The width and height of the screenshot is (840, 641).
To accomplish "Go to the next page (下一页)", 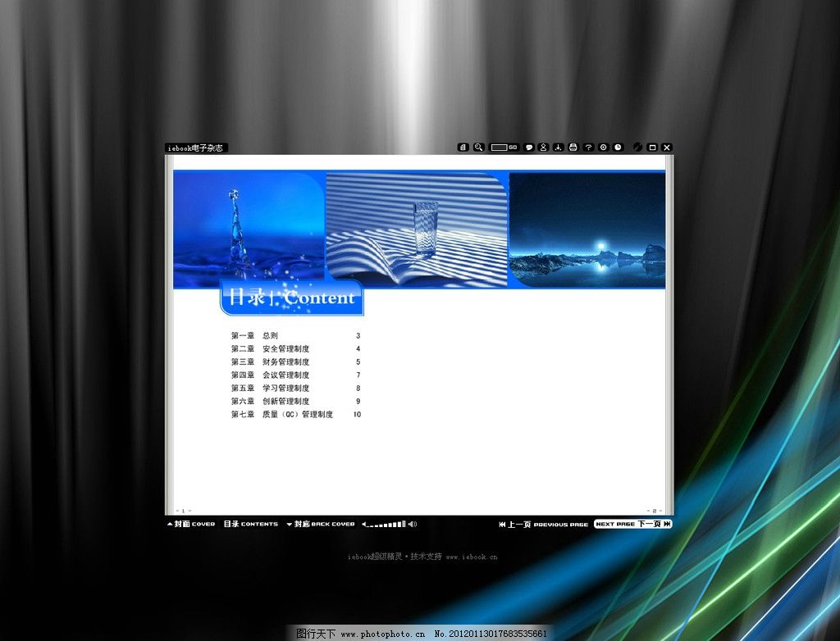I will pyautogui.click(x=632, y=524).
